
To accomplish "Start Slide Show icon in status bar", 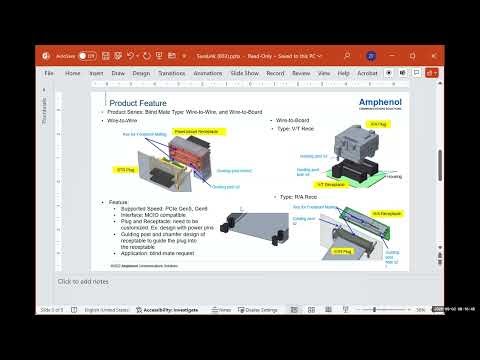I will pyautogui.click(x=346, y=310).
